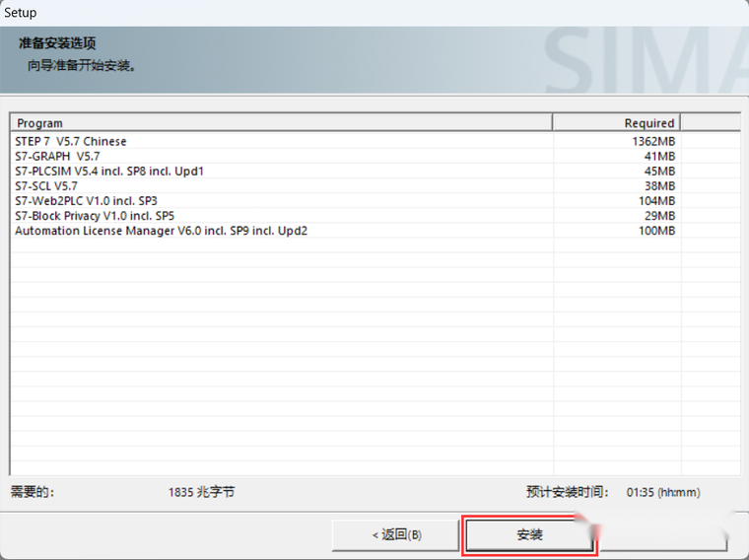Click the 100MB required size cell

coord(656,231)
